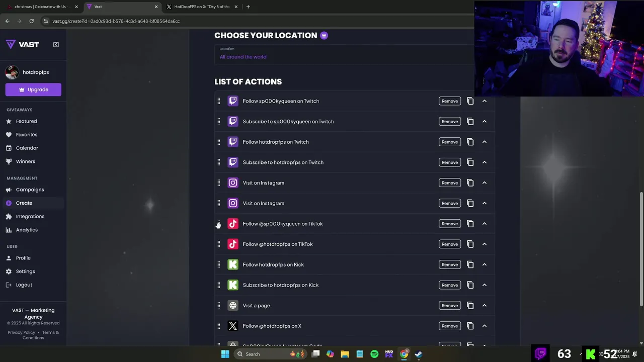This screenshot has height=362, width=644.
Task: Click the globe icon on Visit a page
Action: point(233,306)
